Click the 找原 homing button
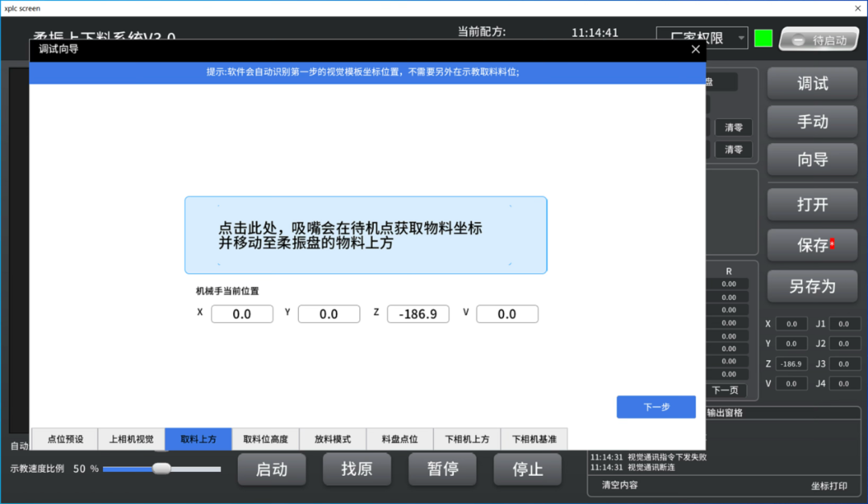Viewport: 868px width, 504px height. 357,469
